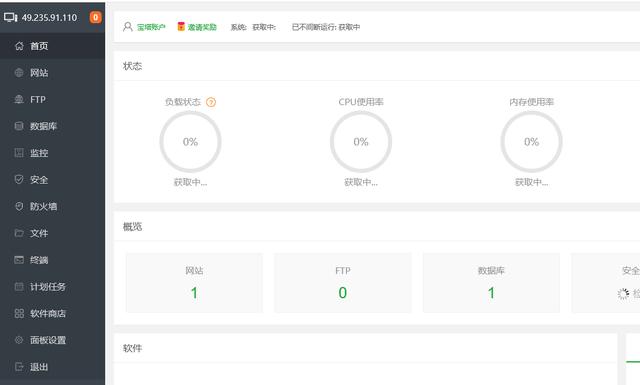This screenshot has height=385, width=640.
Task: Click the 已不间断运行 uptime text
Action: point(326,27)
